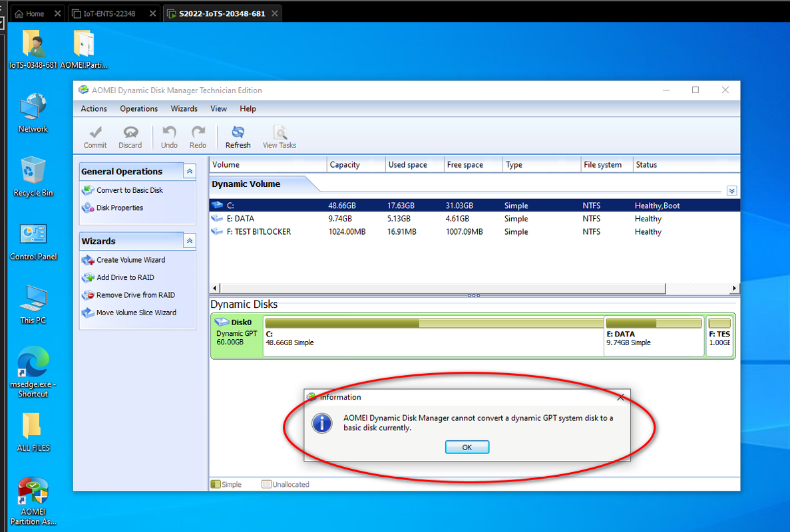Launch the msedge.exe shortcut on desktop
790x532 pixels.
point(33,372)
